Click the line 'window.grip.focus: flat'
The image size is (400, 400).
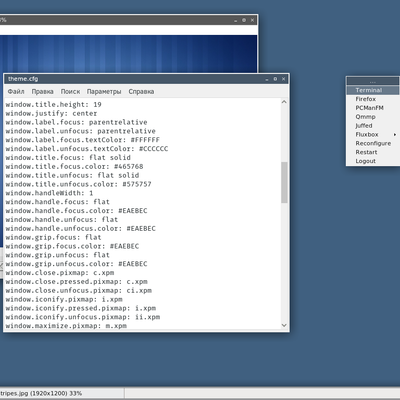[53, 237]
